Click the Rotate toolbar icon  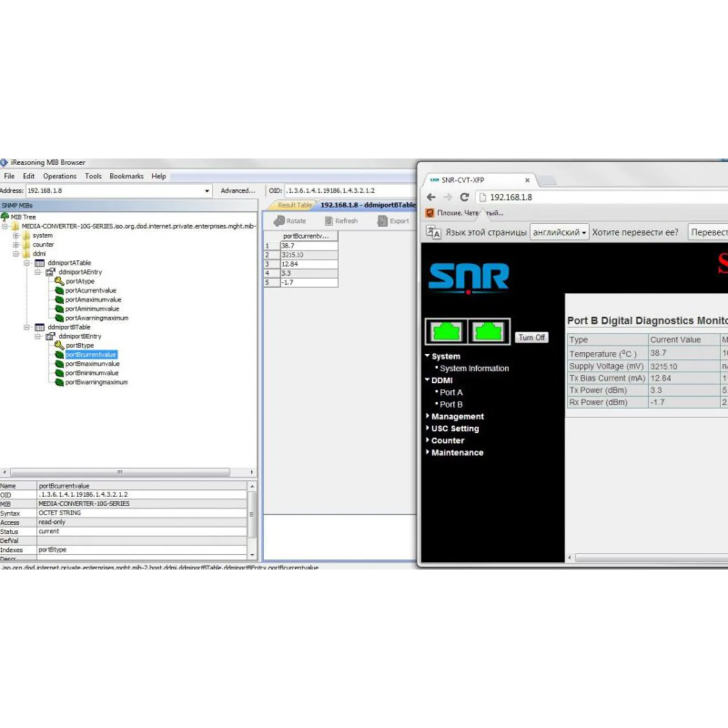tap(279, 221)
